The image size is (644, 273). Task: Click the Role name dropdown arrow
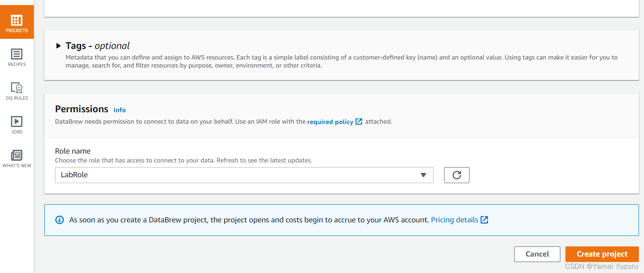423,175
